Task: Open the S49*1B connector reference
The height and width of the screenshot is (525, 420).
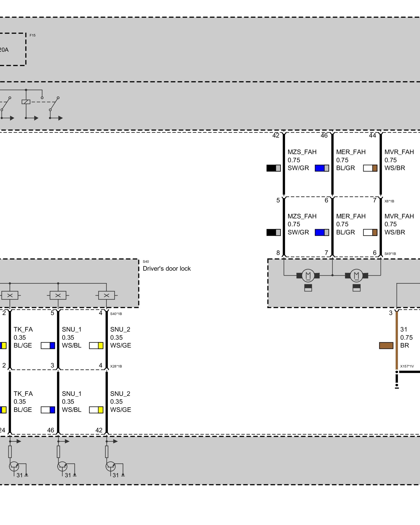Action: point(390,254)
